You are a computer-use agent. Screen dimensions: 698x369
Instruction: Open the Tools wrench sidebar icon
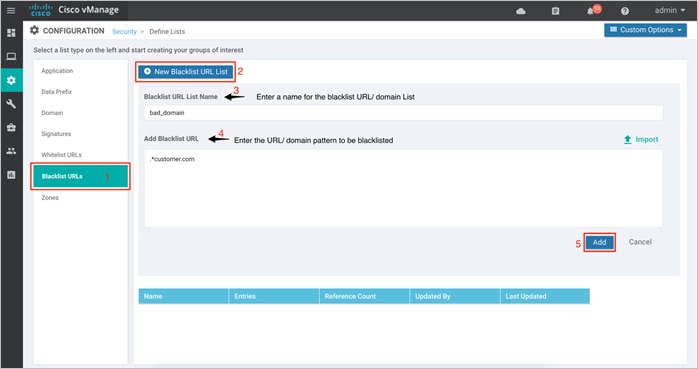[11, 104]
